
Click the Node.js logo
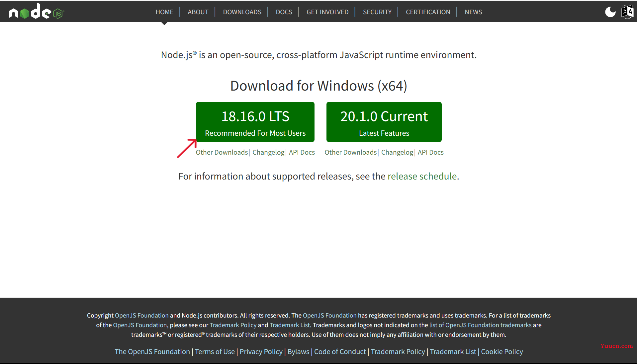[36, 12]
